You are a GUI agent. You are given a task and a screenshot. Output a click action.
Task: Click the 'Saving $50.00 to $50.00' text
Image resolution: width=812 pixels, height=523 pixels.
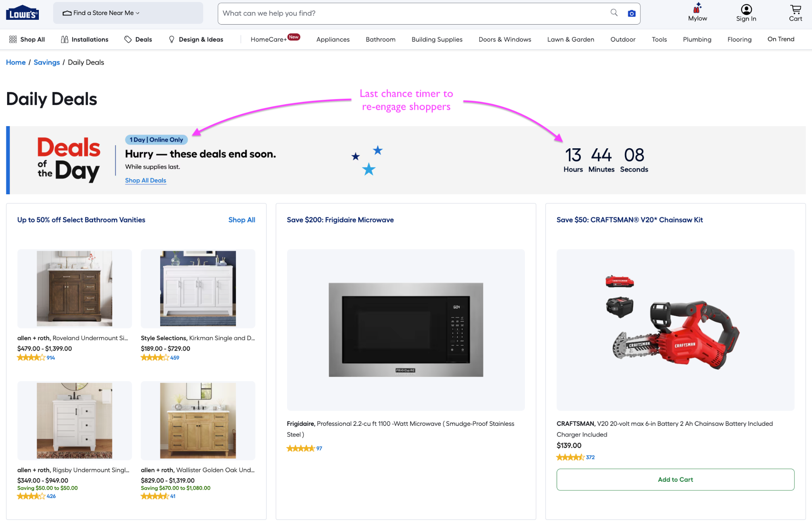point(48,488)
